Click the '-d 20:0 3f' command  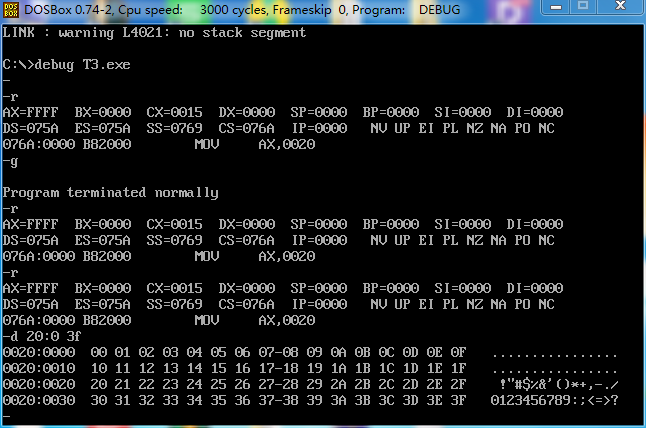click(x=42, y=337)
